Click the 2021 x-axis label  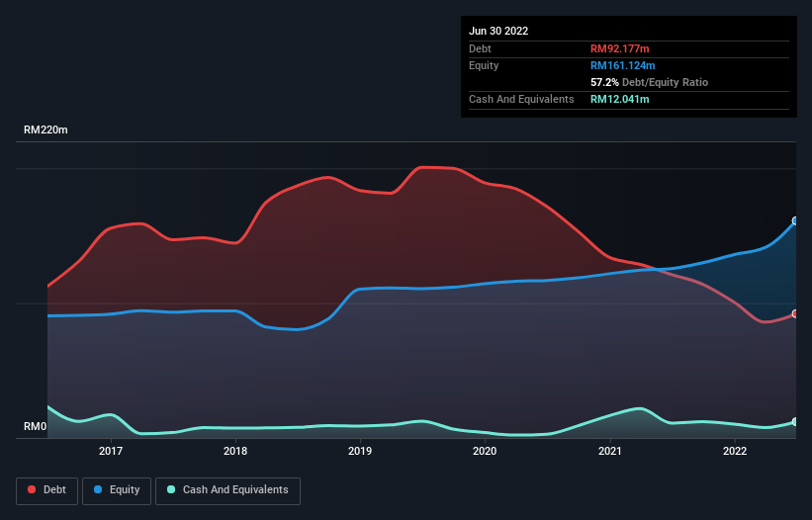[x=610, y=451]
